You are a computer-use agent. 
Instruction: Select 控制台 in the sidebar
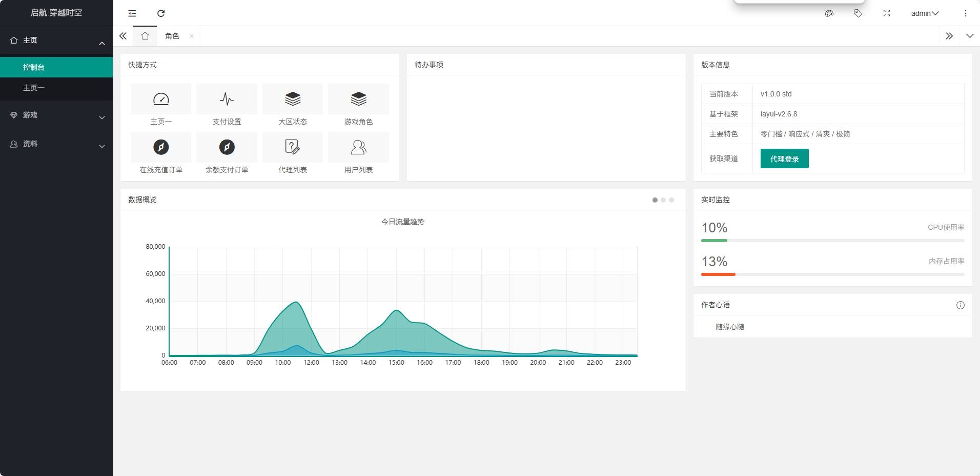coord(56,67)
